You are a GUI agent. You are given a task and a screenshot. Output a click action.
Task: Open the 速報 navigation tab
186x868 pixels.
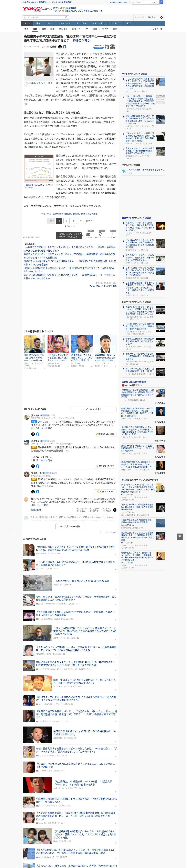click(38, 23)
